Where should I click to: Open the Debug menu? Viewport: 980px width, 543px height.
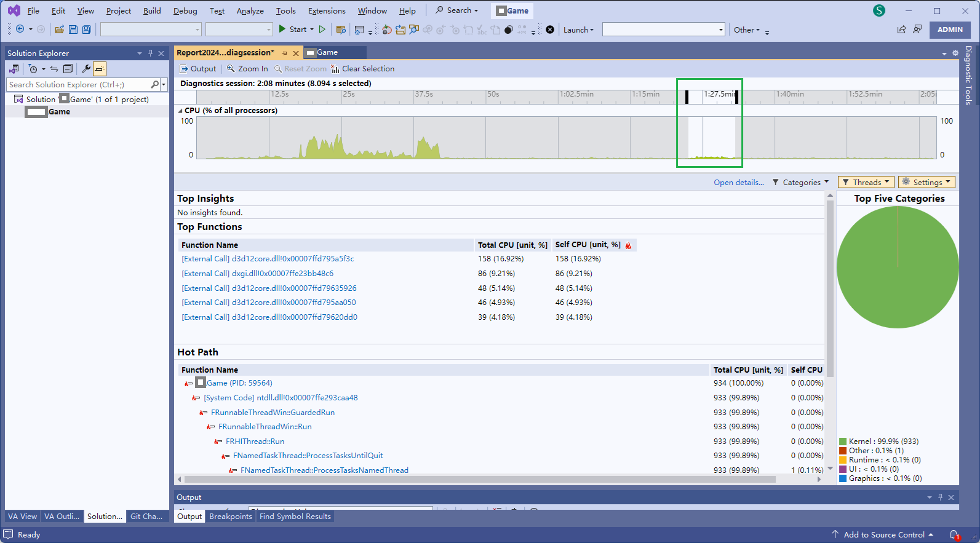[x=185, y=10]
